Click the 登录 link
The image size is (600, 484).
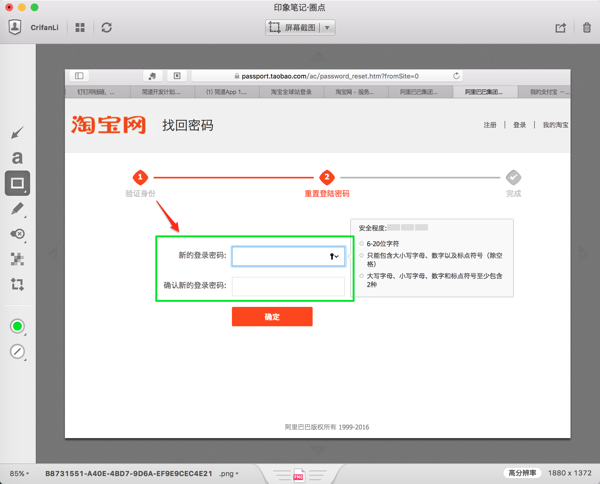pos(519,125)
